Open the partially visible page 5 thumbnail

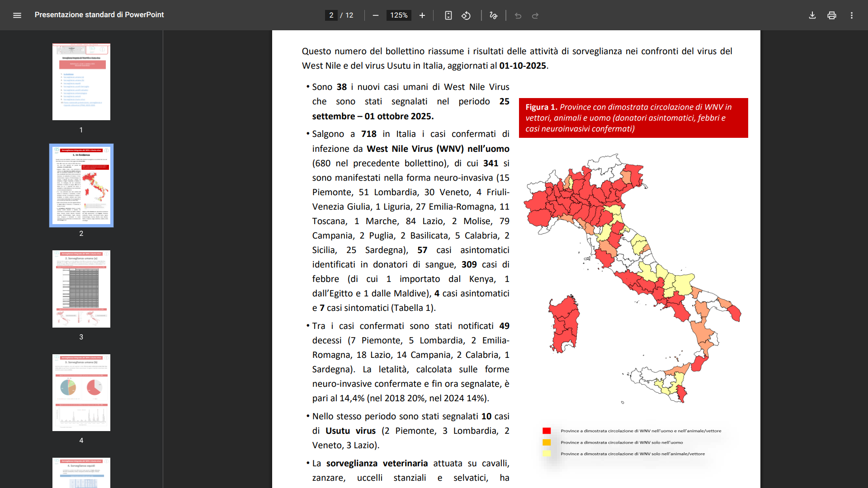(81, 473)
